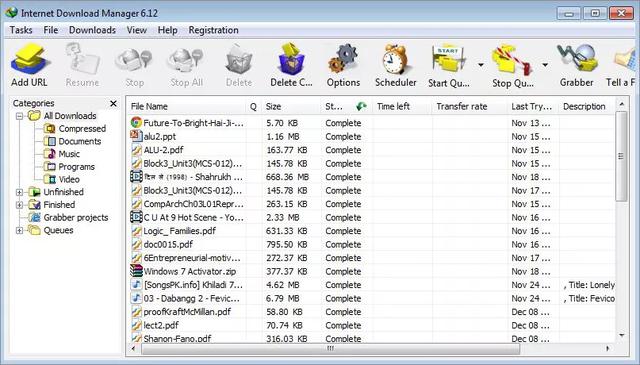The height and width of the screenshot is (365, 640).
Task: Expand the Unfinished category
Action: (x=19, y=192)
